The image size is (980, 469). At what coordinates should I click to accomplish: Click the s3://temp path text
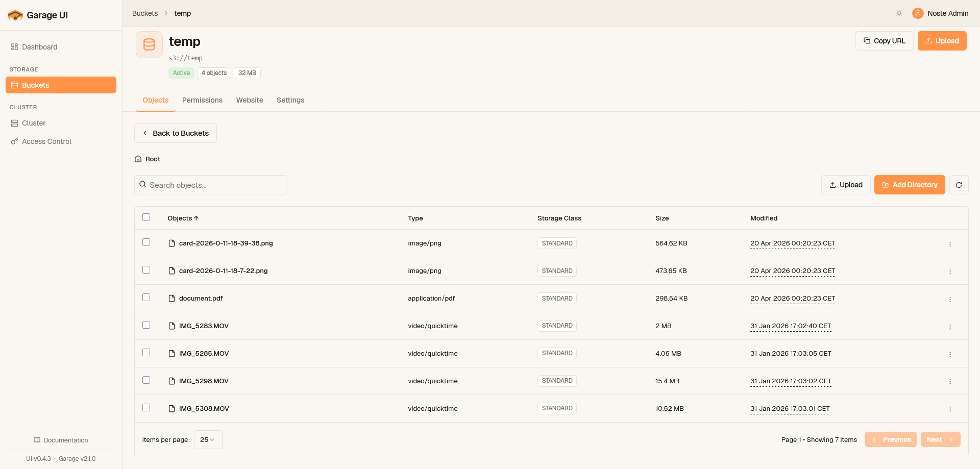[186, 58]
